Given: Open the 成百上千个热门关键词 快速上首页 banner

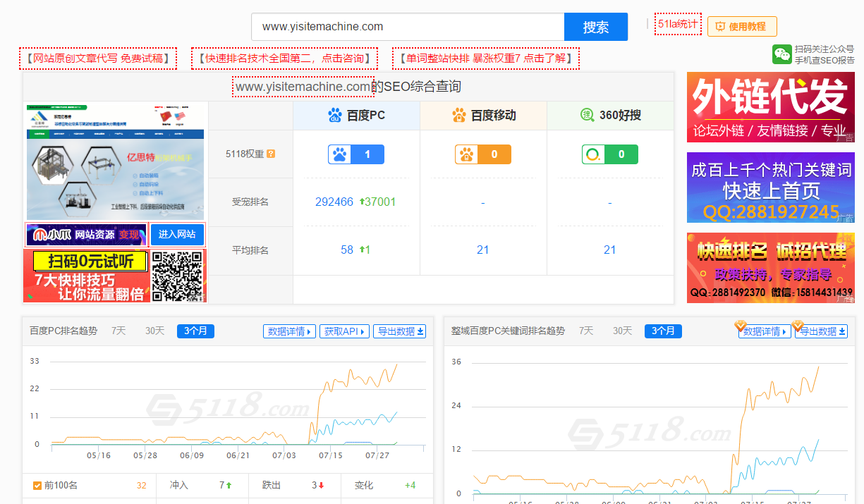Looking at the screenshot, I should pyautogui.click(x=771, y=188).
